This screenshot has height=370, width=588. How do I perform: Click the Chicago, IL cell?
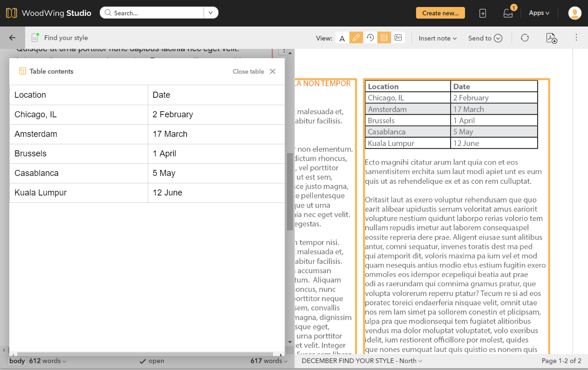coord(79,114)
